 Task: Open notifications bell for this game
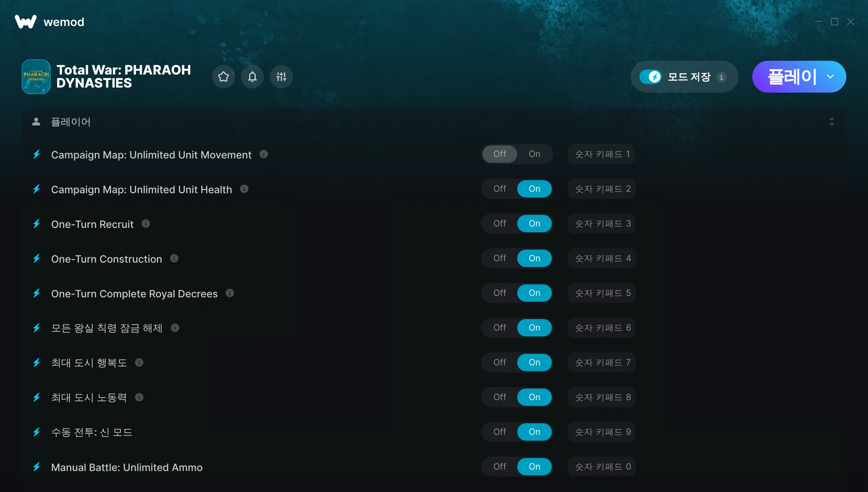point(252,77)
